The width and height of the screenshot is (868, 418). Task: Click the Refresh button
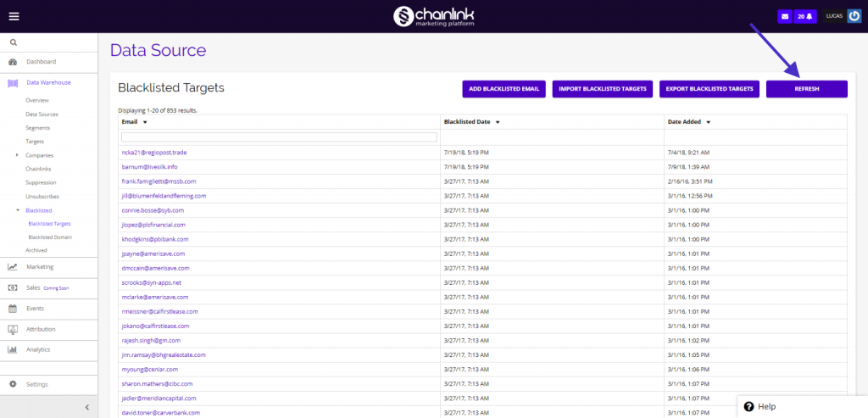pyautogui.click(x=807, y=88)
